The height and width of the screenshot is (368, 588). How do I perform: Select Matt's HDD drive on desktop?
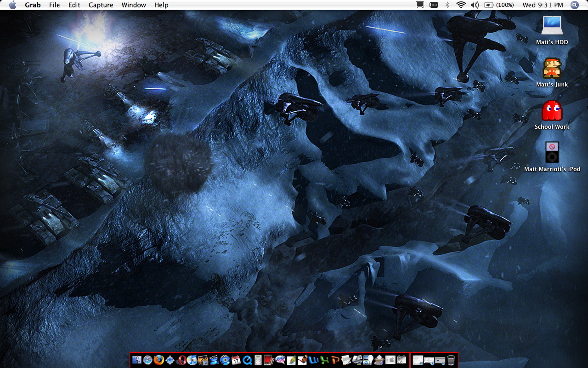click(x=552, y=30)
